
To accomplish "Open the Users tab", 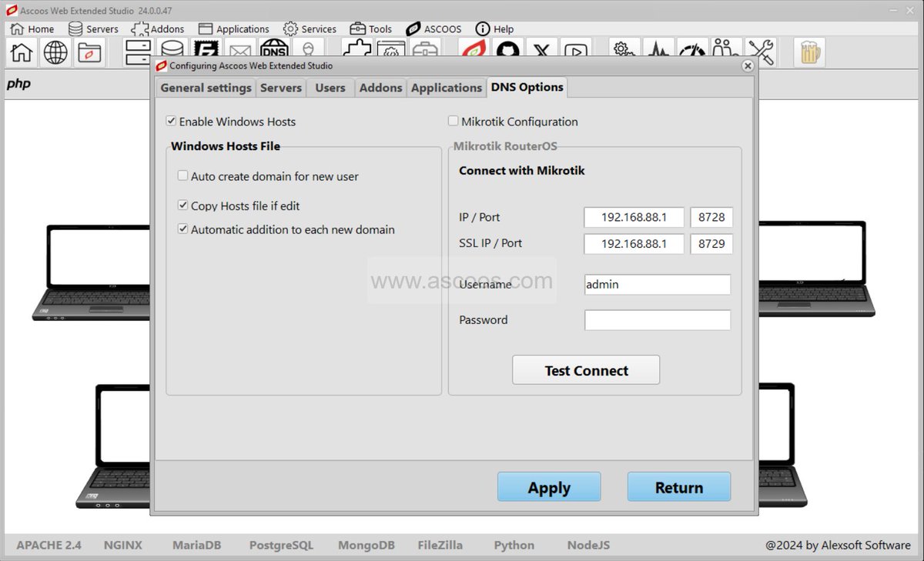I will [x=330, y=88].
